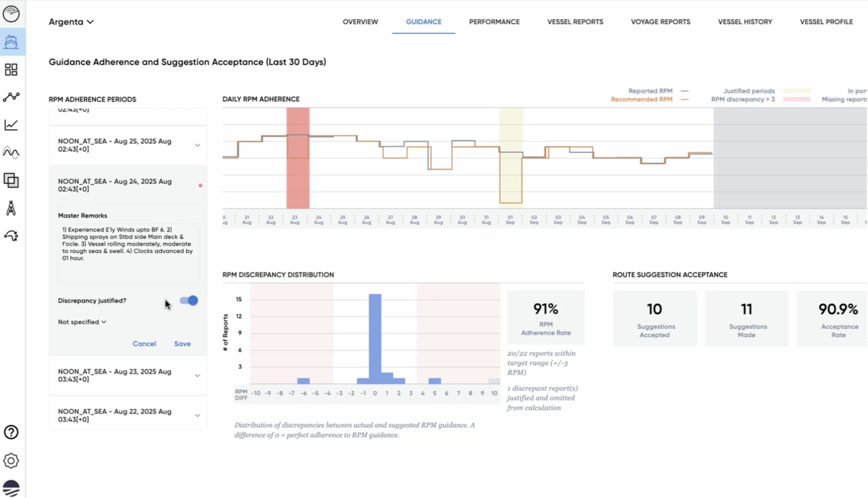Open the VESSEL REPORTS tab
Screen dimensions: 868x498
pyautogui.click(x=575, y=22)
